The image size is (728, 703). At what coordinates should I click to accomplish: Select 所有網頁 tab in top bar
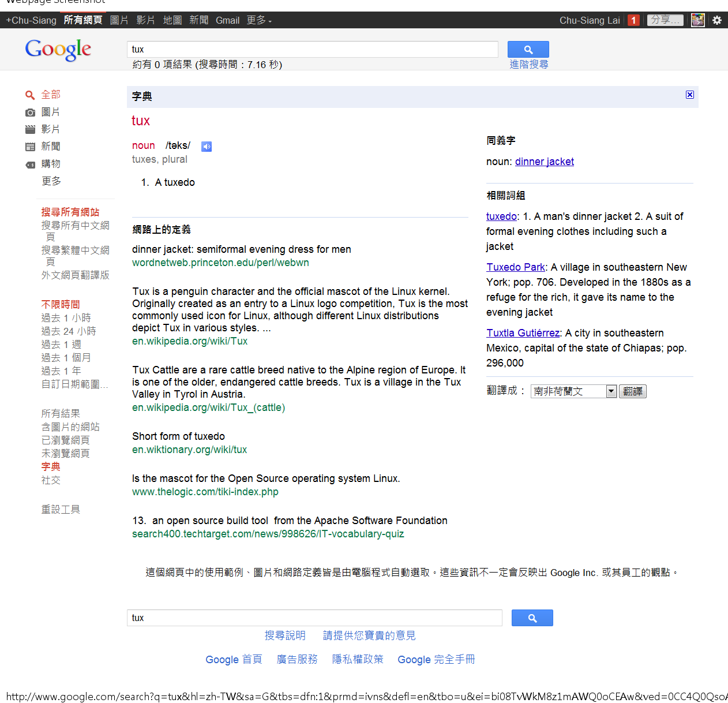pos(83,20)
